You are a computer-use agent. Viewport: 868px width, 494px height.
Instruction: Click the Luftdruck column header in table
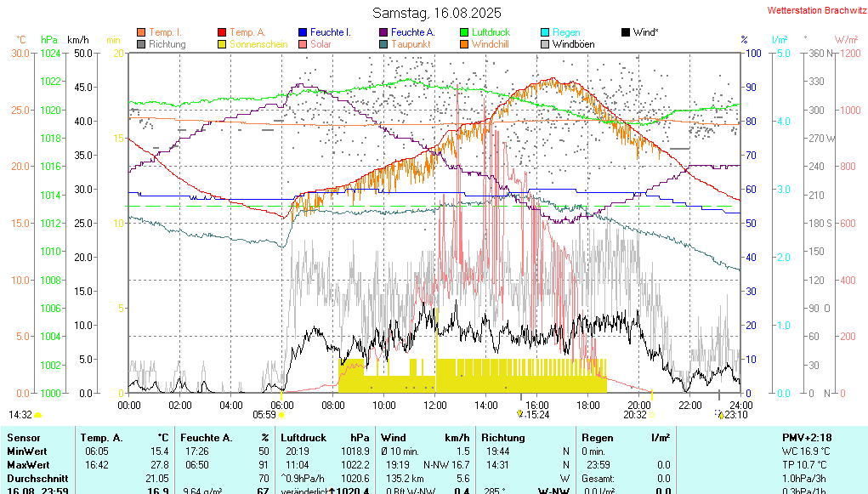(304, 437)
